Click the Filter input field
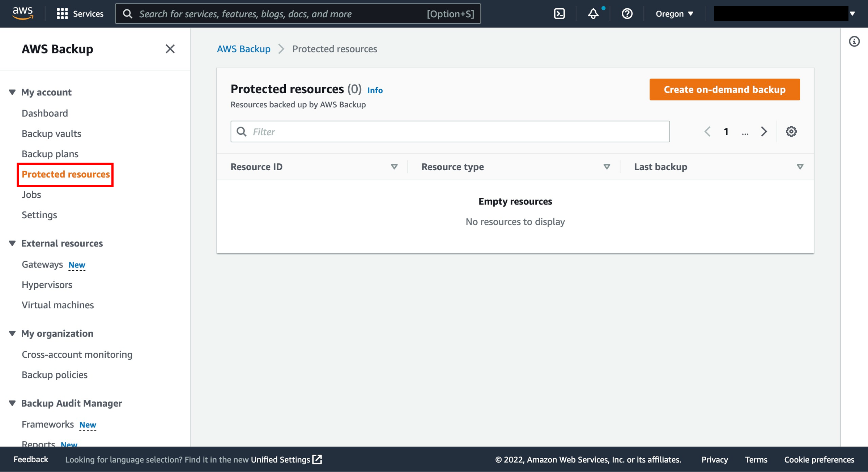This screenshot has width=868, height=472. (450, 132)
